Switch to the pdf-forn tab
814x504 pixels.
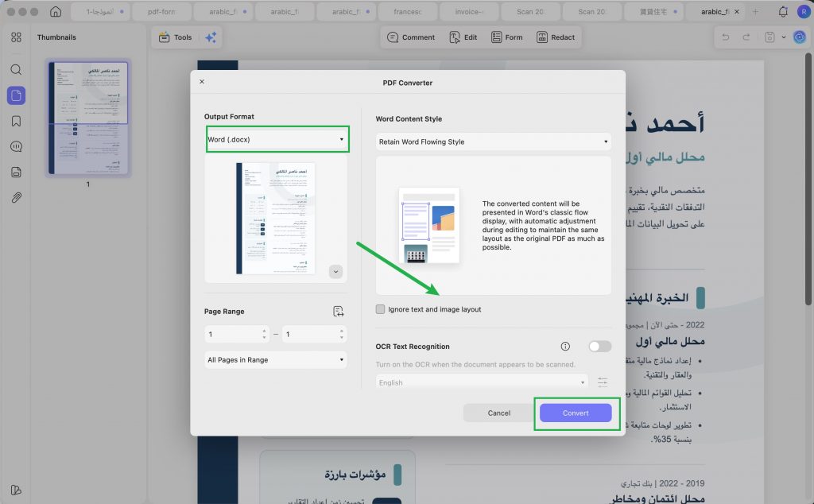tap(161, 11)
